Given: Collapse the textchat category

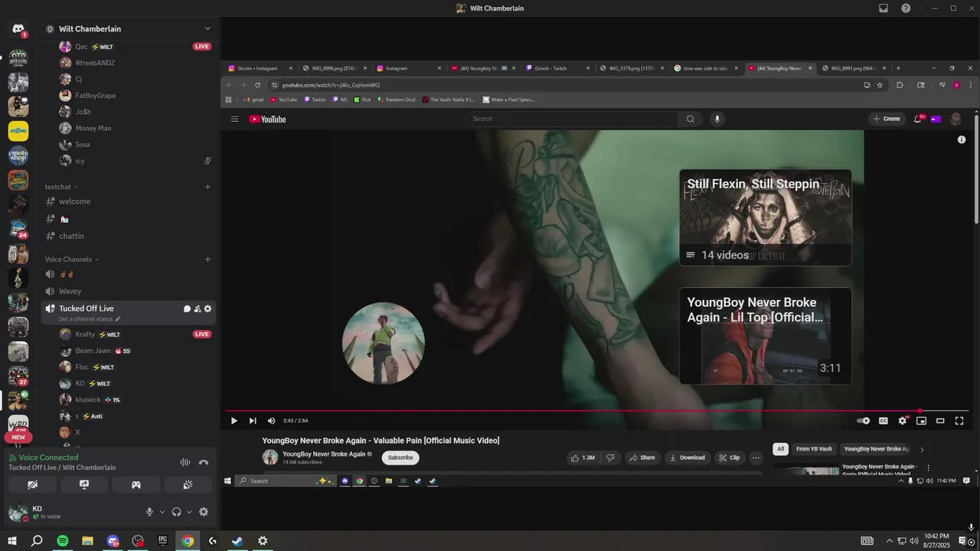Looking at the screenshot, I should pyautogui.click(x=61, y=187).
